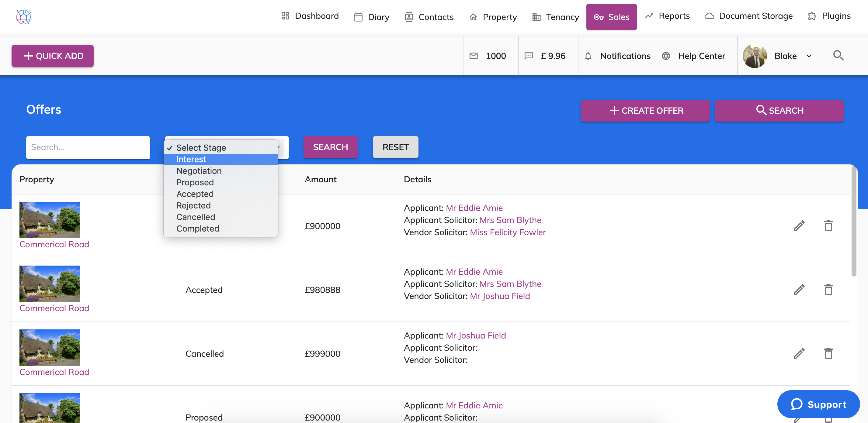
Task: Choose Negotiation stage option
Action: (x=199, y=171)
